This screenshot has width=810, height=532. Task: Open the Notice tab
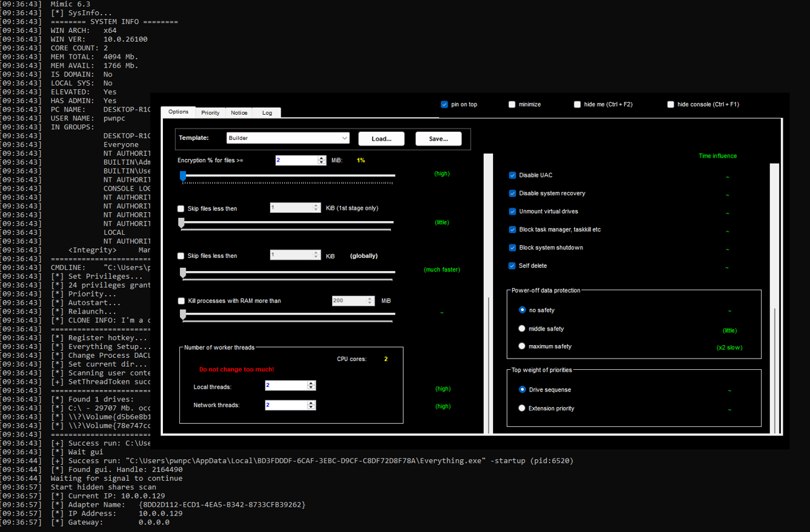239,113
